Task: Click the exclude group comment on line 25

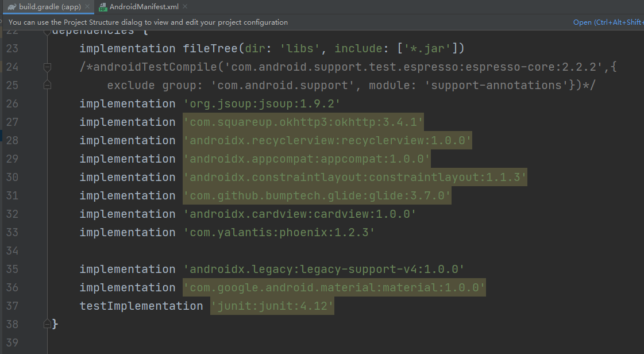Action: click(x=351, y=85)
